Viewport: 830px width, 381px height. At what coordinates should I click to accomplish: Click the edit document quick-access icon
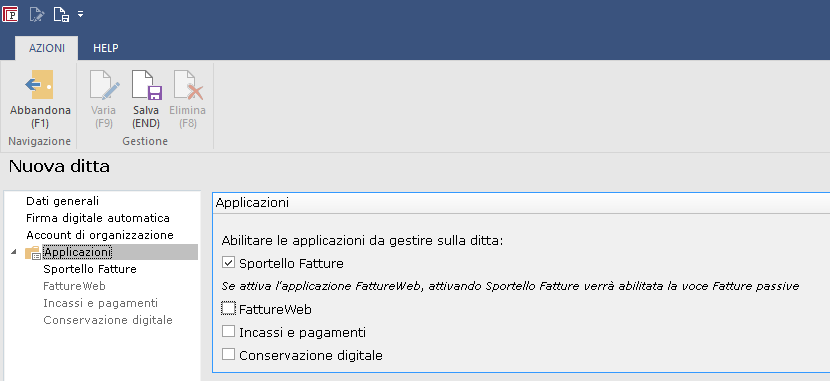pyautogui.click(x=37, y=14)
